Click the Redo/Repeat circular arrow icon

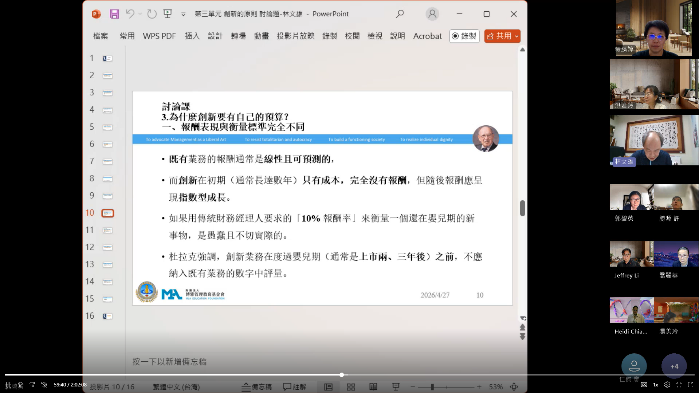152,14
